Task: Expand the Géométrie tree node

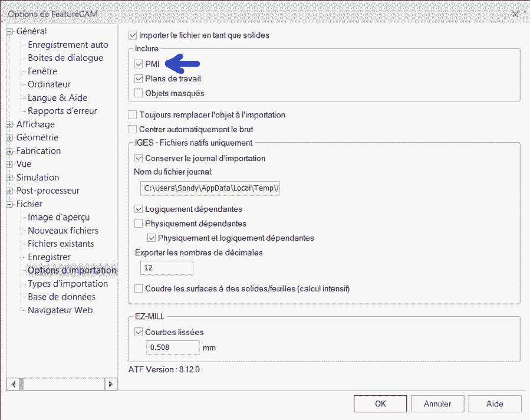Action: [x=9, y=137]
